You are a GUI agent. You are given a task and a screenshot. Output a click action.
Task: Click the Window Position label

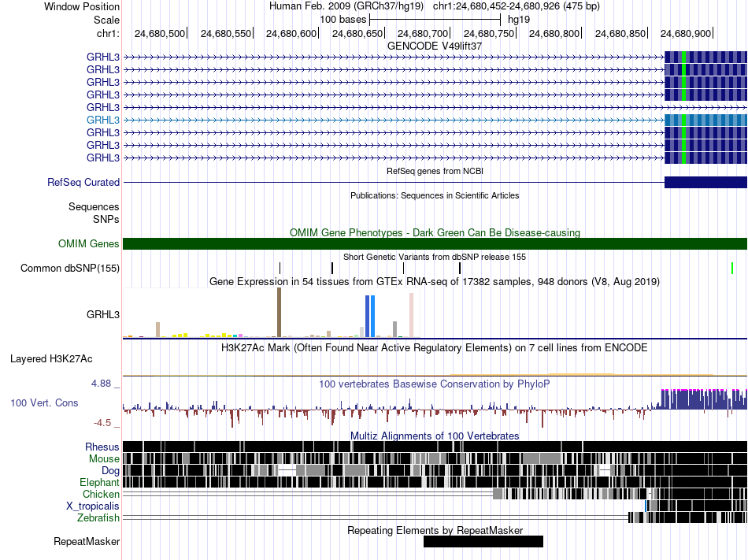click(82, 6)
